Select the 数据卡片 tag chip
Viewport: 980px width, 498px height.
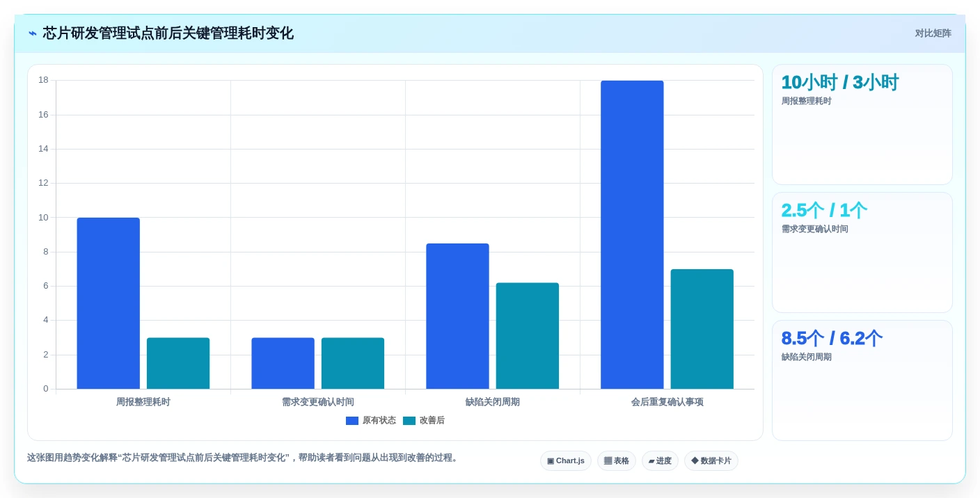[x=711, y=461]
